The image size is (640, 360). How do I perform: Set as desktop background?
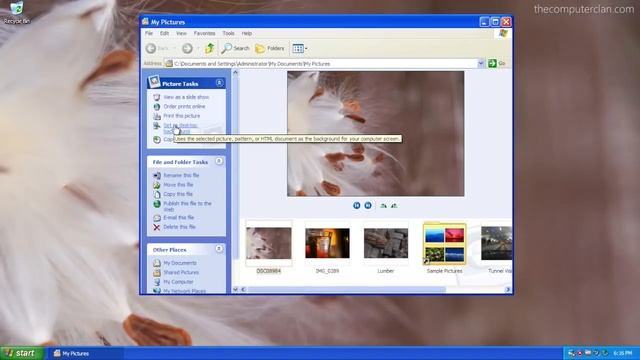[x=180, y=128]
